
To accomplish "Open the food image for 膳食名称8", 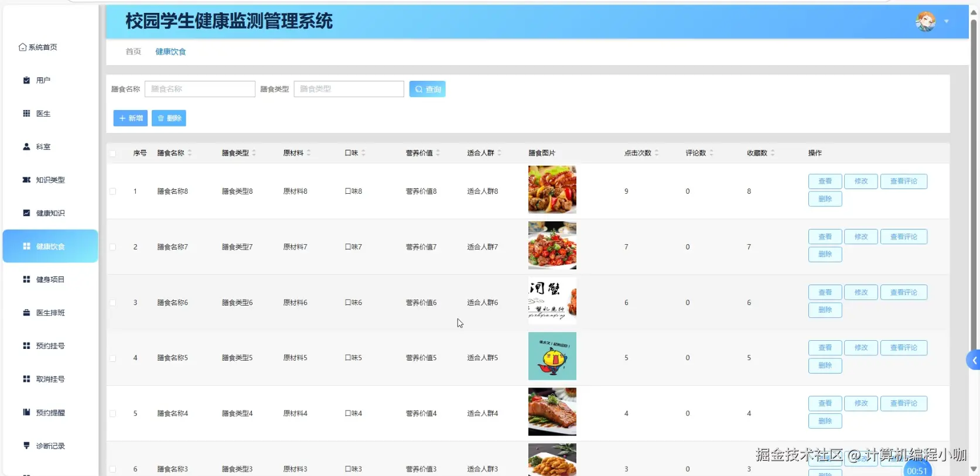I will click(x=552, y=190).
